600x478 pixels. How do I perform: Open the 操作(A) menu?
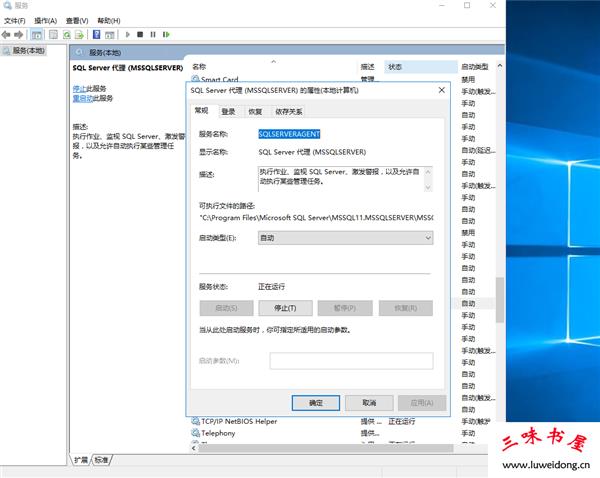point(46,21)
